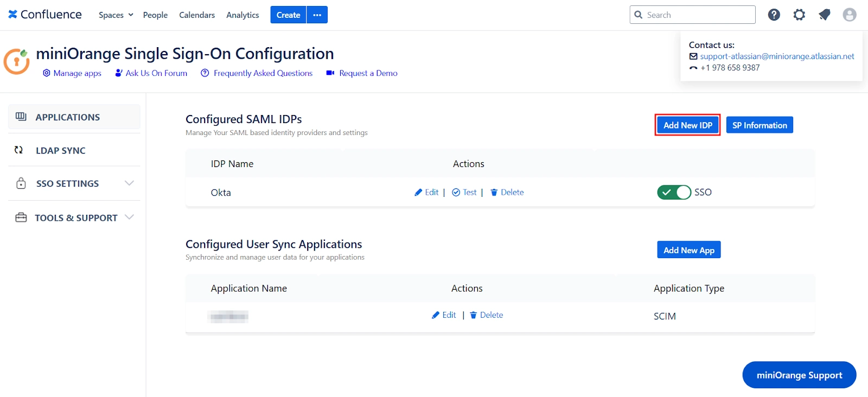Click Delete link for Okta
Screen dimensions: 868x397
[512, 192]
